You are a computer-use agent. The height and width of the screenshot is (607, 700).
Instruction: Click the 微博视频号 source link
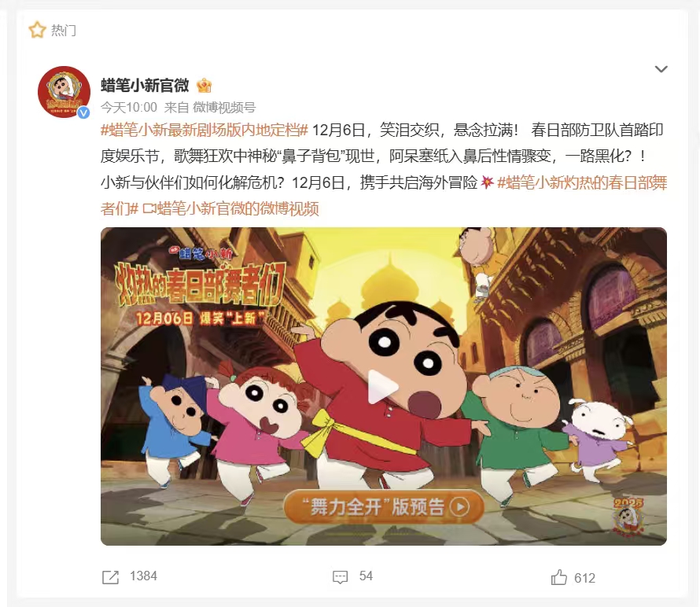click(224, 107)
